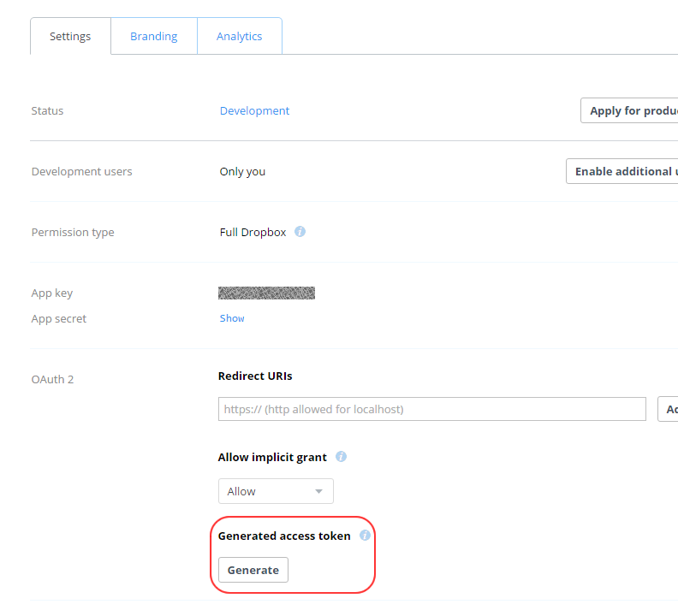Click the Allow implicit grant info icon
The image size is (678, 616).
pos(341,457)
